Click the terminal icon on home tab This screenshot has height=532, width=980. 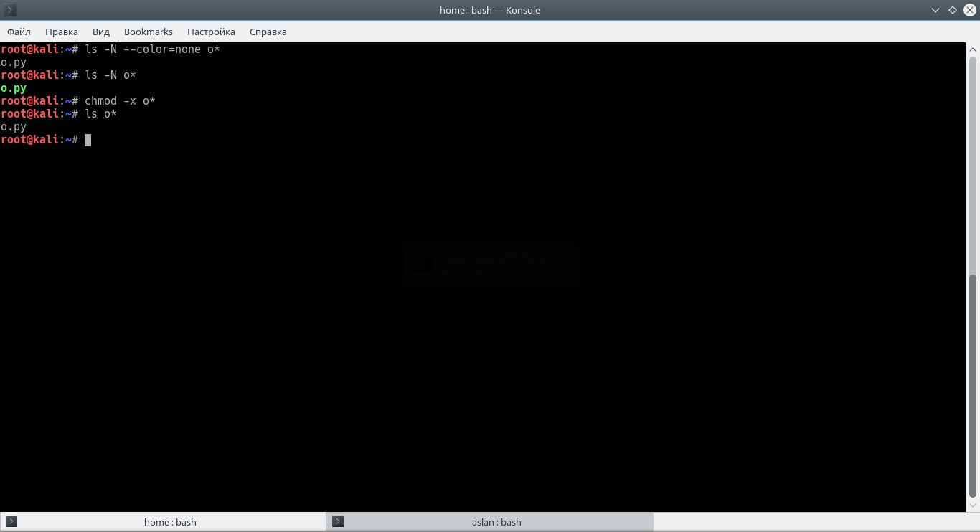pyautogui.click(x=11, y=522)
